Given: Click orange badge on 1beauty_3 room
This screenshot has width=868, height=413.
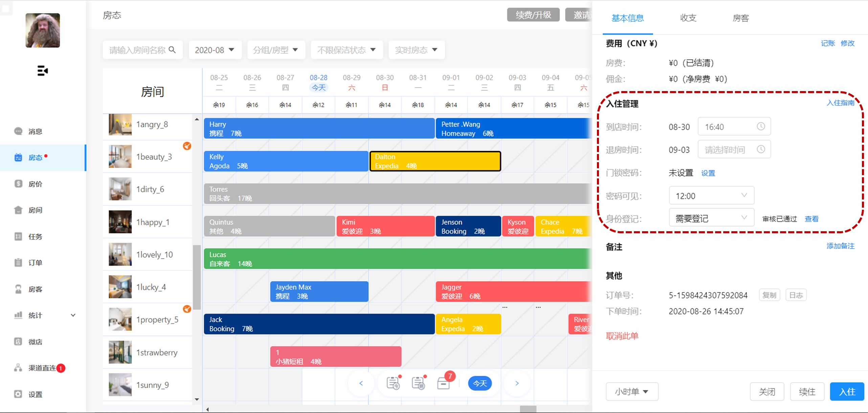Looking at the screenshot, I should click(187, 146).
